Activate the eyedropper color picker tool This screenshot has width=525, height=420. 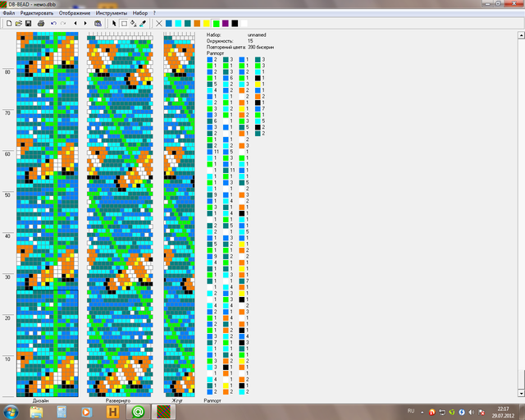click(x=143, y=24)
